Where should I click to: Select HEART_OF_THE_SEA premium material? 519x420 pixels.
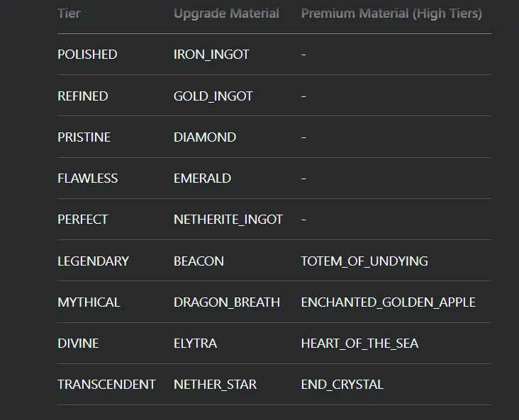click(359, 344)
